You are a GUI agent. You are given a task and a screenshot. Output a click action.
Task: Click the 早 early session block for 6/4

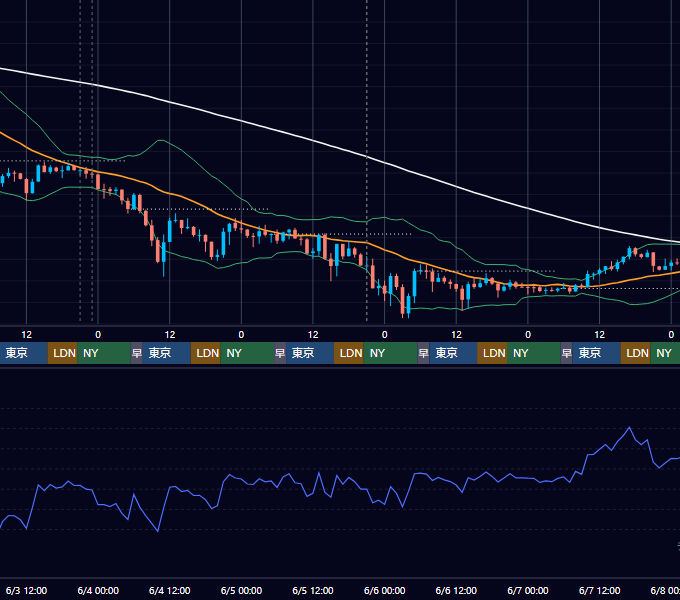pos(136,353)
